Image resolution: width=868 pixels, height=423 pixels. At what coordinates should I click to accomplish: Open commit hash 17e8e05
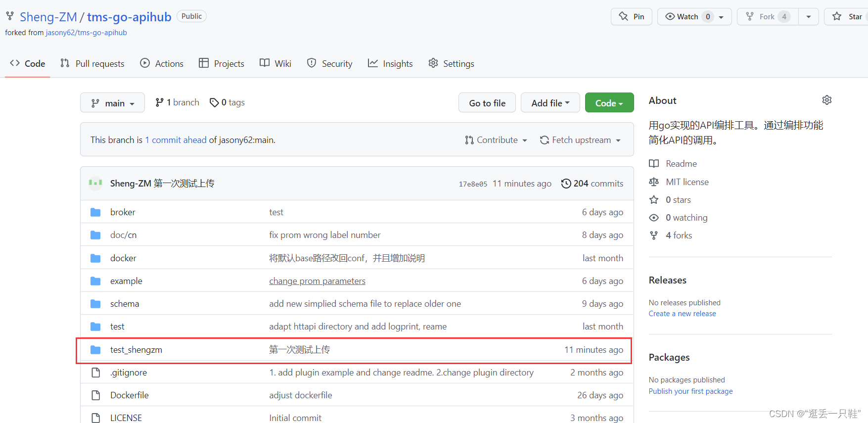(473, 184)
